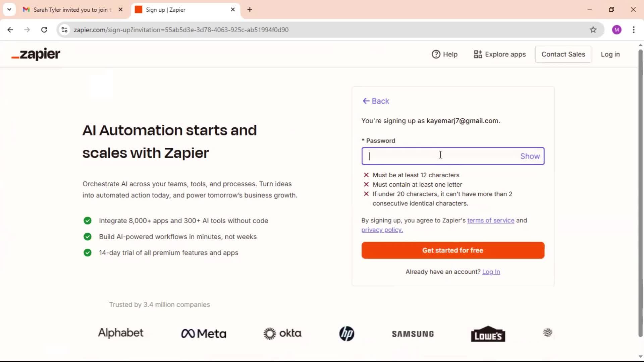
Task: Click the Contact Sales button
Action: 563,54
